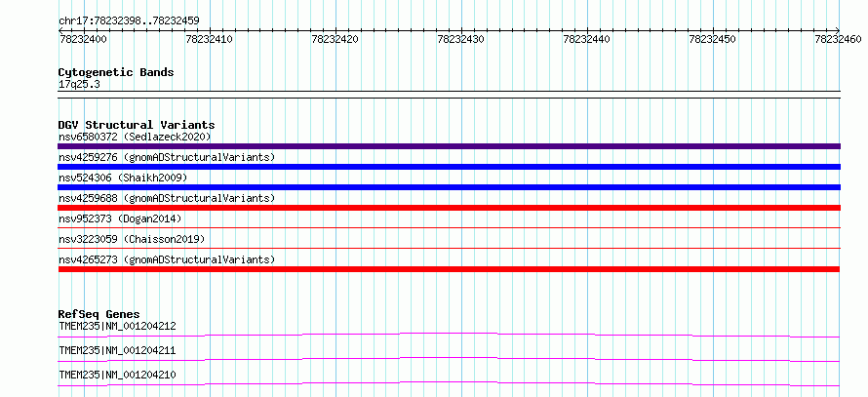Click the chr17:78232398..78232459 region label

[x=129, y=21]
